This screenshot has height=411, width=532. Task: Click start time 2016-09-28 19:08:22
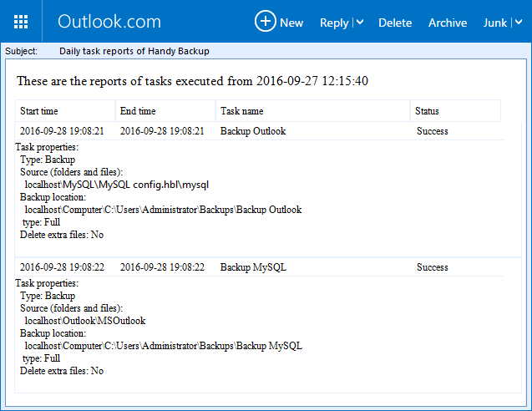tap(62, 267)
